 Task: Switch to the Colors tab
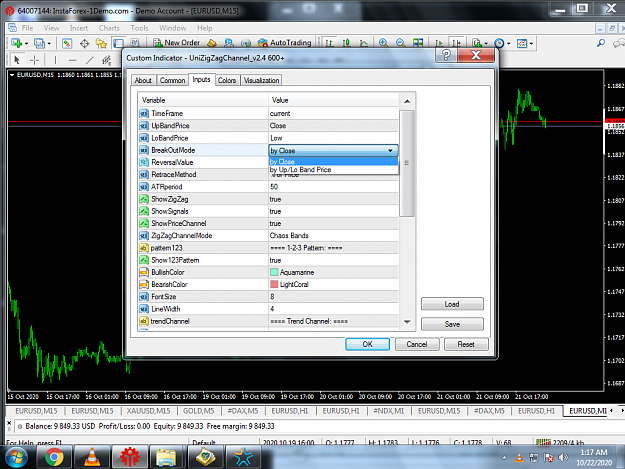tap(227, 80)
